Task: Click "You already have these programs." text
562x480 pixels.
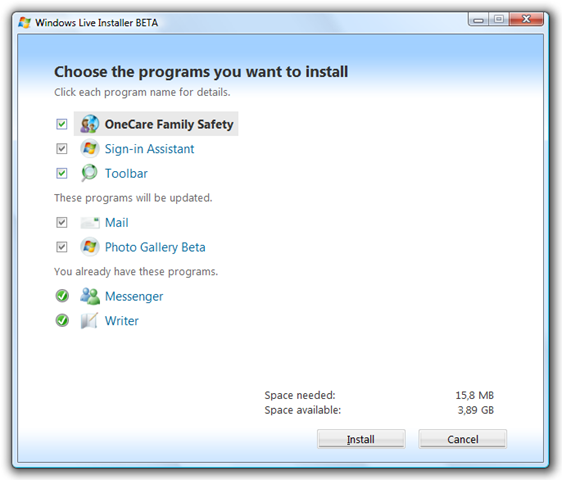Action: click(x=136, y=272)
